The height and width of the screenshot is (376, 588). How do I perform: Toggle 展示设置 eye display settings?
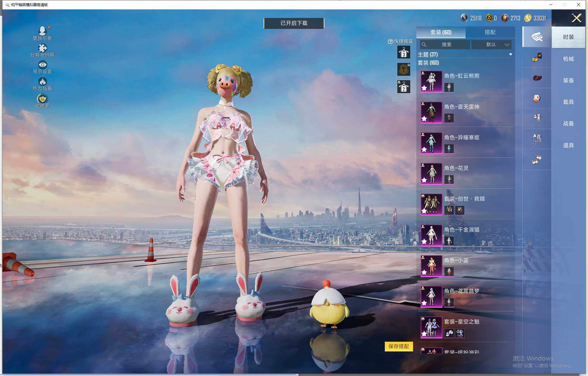[x=42, y=65]
